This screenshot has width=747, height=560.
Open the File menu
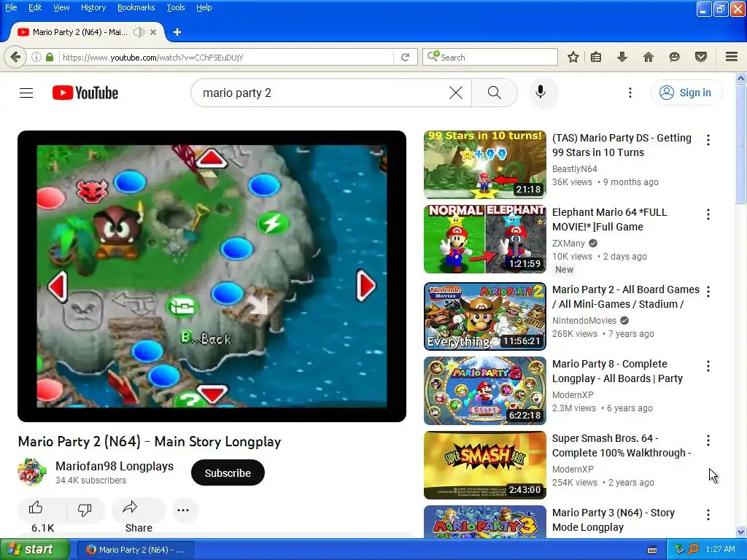pyautogui.click(x=11, y=7)
